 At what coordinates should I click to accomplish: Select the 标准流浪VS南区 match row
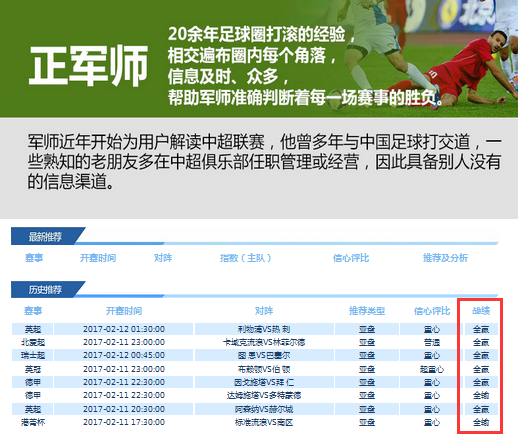point(255,422)
